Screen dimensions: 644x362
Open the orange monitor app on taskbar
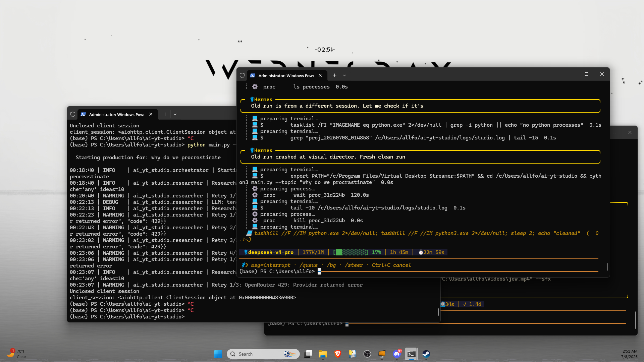click(x=382, y=354)
